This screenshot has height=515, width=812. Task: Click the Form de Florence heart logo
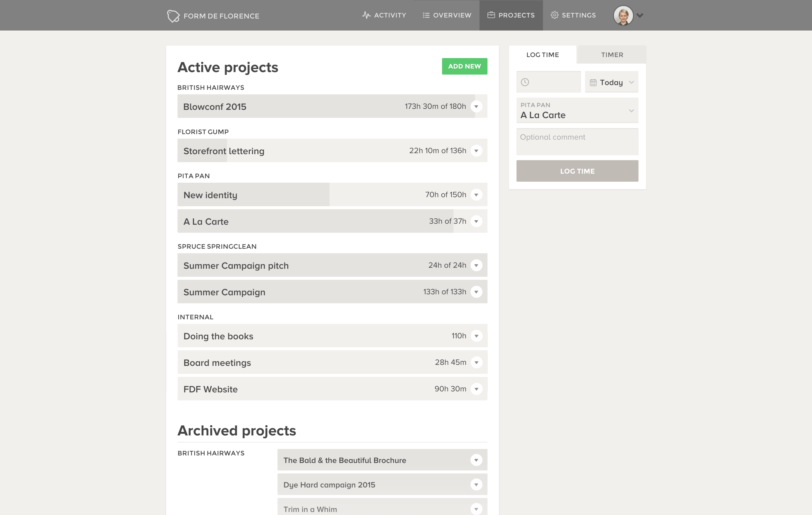(x=173, y=16)
